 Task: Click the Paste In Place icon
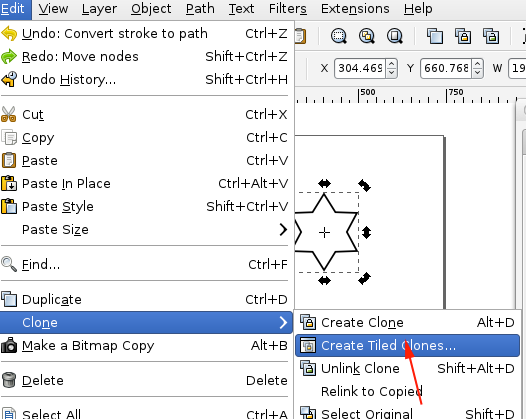[x=9, y=183]
